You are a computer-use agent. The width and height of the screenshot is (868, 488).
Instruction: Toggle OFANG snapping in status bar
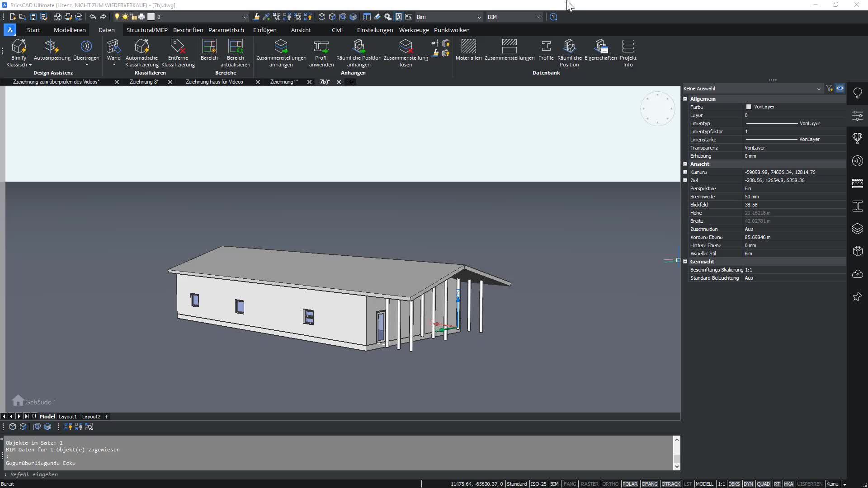pos(650,484)
